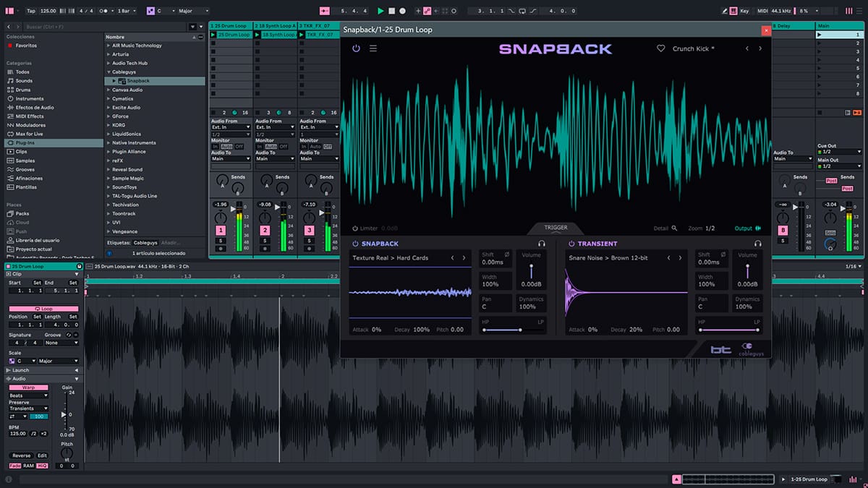Open the 1 Bar quantization dropdown

click(x=127, y=11)
